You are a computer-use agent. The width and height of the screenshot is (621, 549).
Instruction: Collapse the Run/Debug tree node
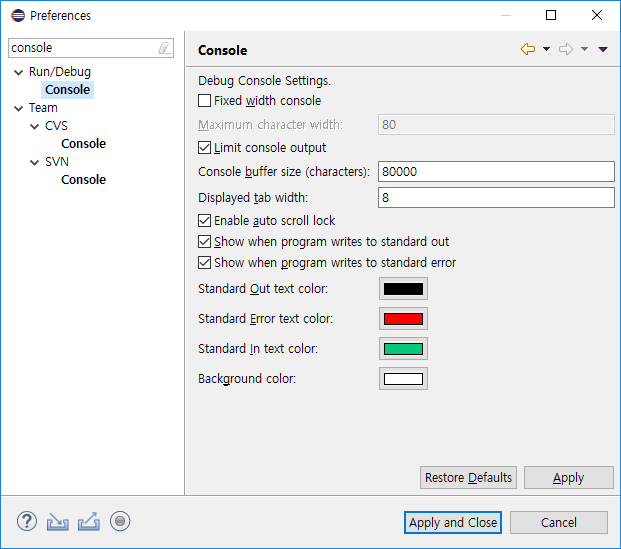click(x=19, y=72)
